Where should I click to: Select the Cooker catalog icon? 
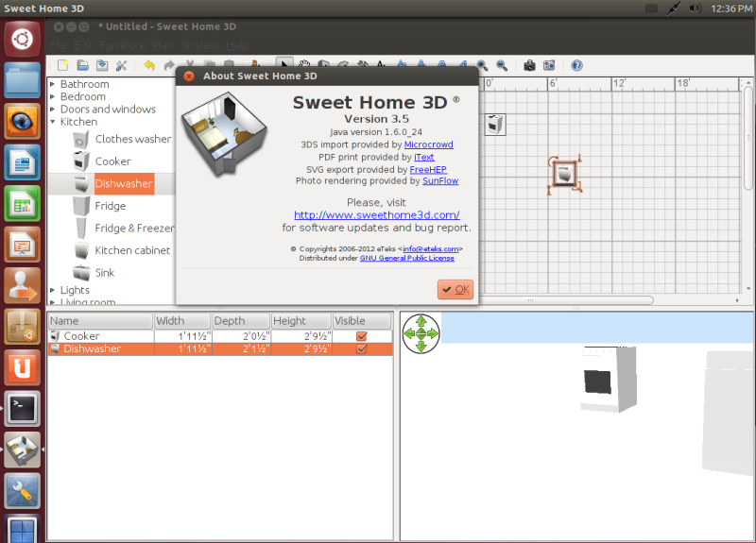click(81, 161)
